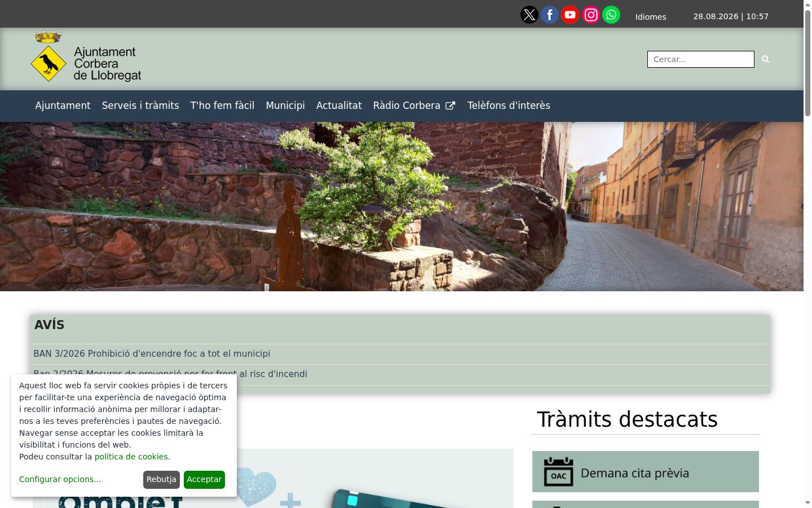Open the Facebook social icon
The height and width of the screenshot is (508, 812).
tap(550, 15)
